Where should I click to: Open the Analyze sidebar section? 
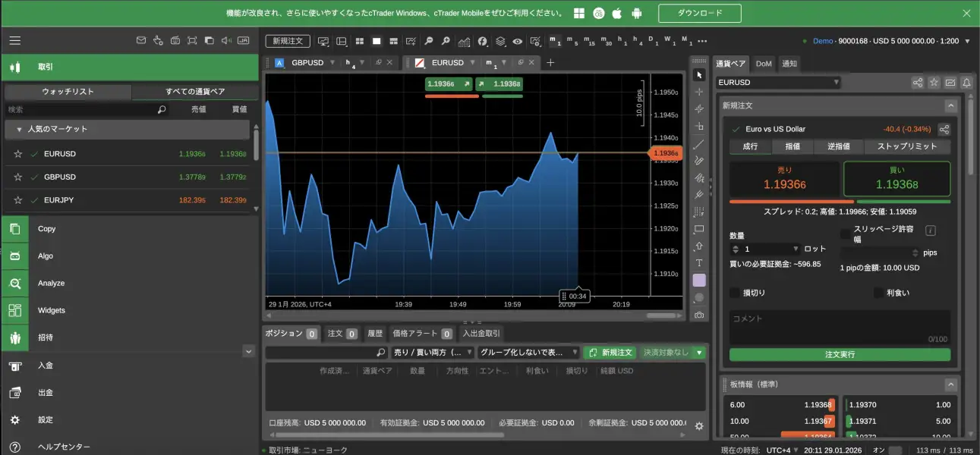coord(51,284)
